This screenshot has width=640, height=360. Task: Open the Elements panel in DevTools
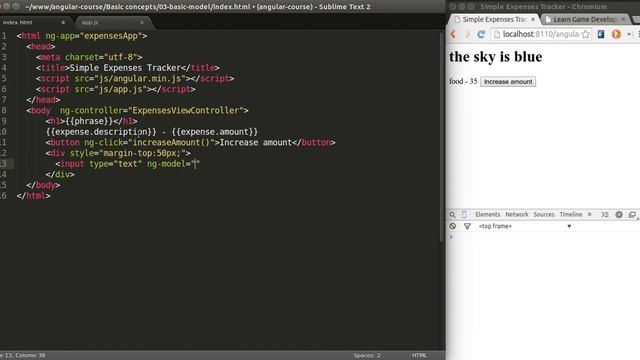(x=487, y=215)
